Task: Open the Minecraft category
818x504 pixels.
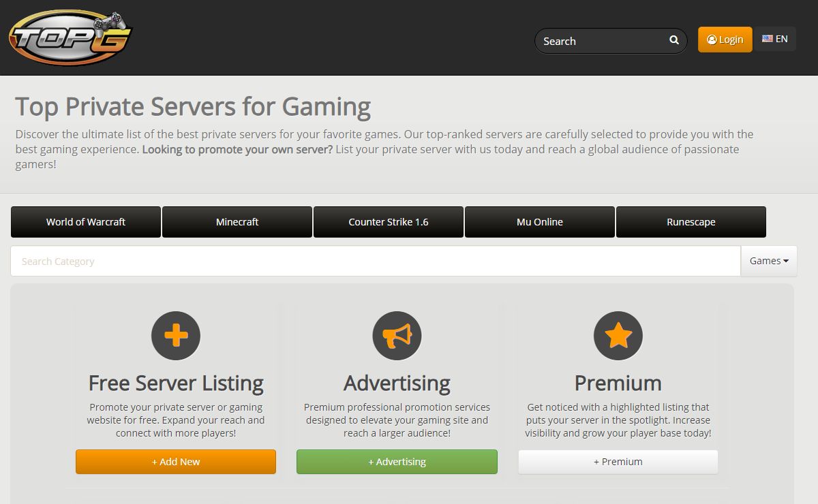Action: click(x=237, y=222)
